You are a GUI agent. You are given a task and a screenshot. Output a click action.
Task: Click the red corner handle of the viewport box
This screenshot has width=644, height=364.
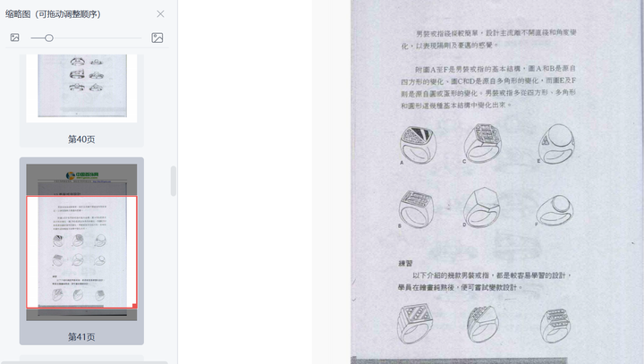(135, 306)
